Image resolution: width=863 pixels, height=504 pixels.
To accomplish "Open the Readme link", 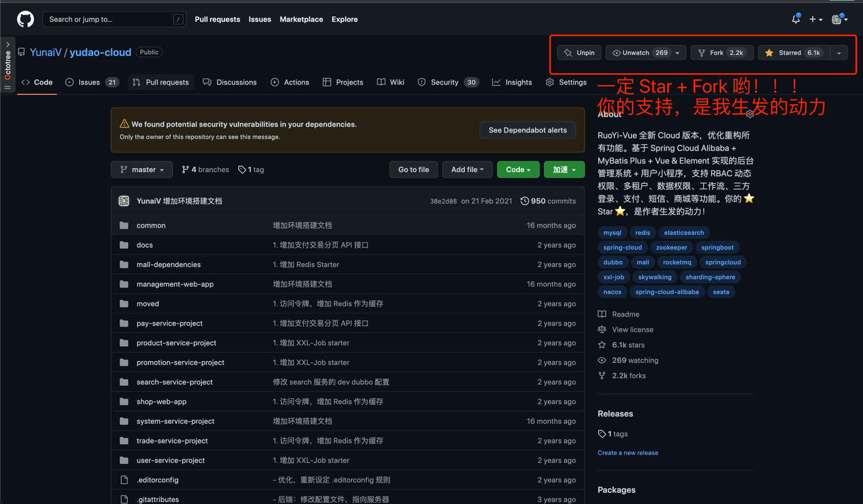I will 618,314.
